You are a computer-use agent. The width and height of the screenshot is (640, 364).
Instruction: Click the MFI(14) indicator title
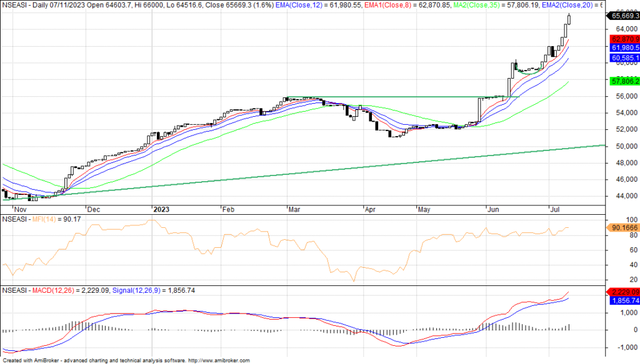pos(45,219)
